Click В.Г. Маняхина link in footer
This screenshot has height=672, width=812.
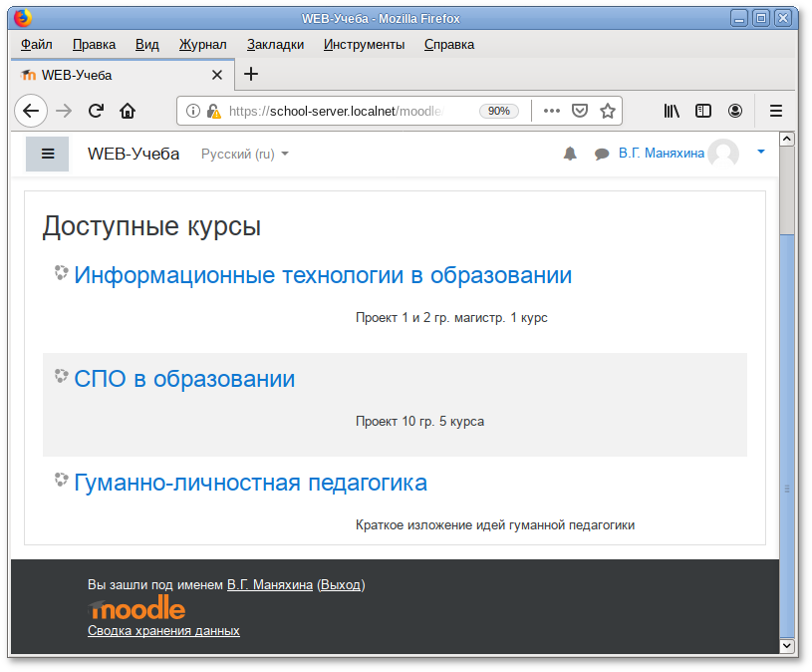pos(270,585)
